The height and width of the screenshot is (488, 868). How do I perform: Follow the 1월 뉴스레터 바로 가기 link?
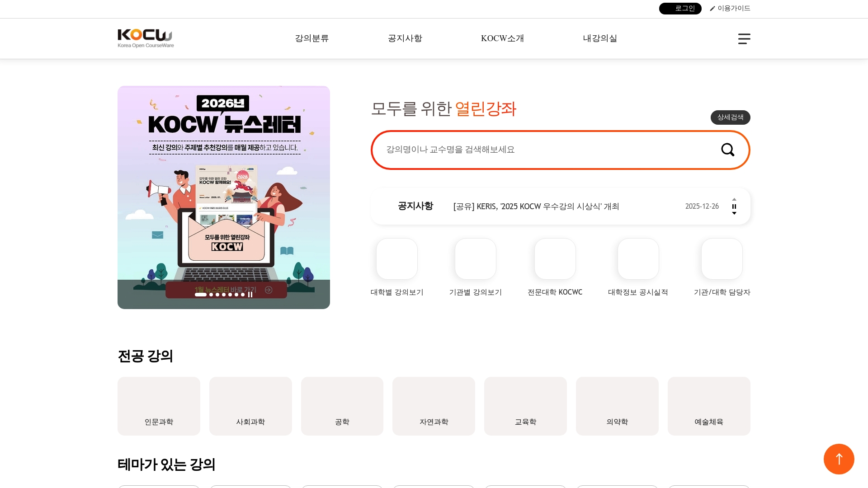coord(224,290)
